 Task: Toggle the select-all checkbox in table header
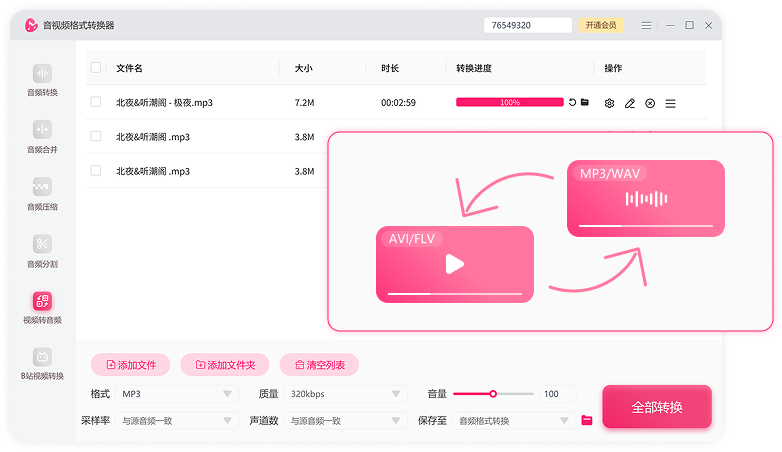pyautogui.click(x=96, y=68)
